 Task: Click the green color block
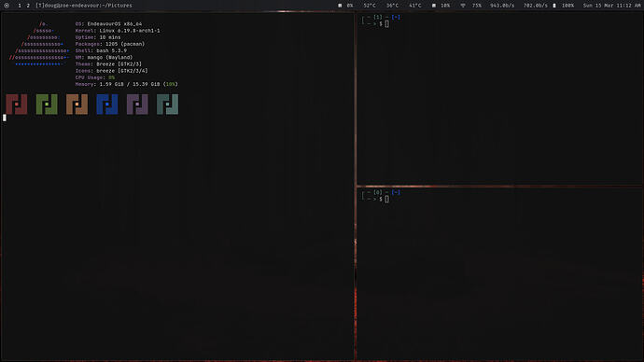(x=47, y=104)
